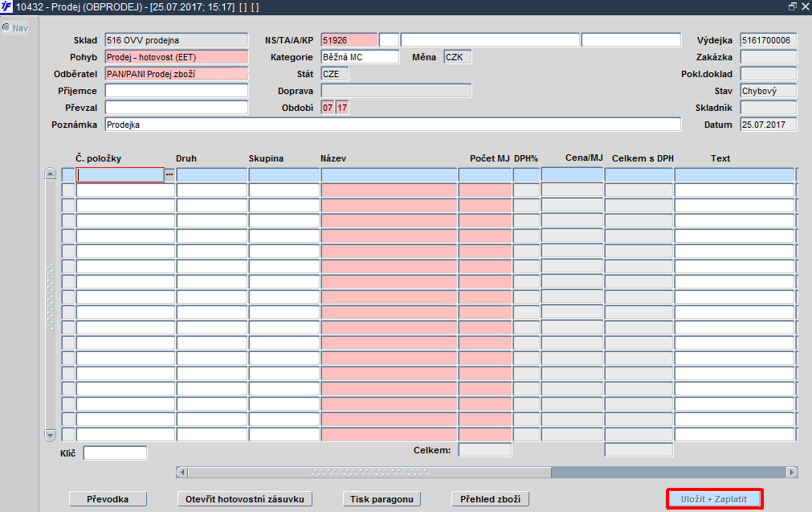
Task: Open the item number lookup ellipsis button
Action: pyautogui.click(x=169, y=174)
